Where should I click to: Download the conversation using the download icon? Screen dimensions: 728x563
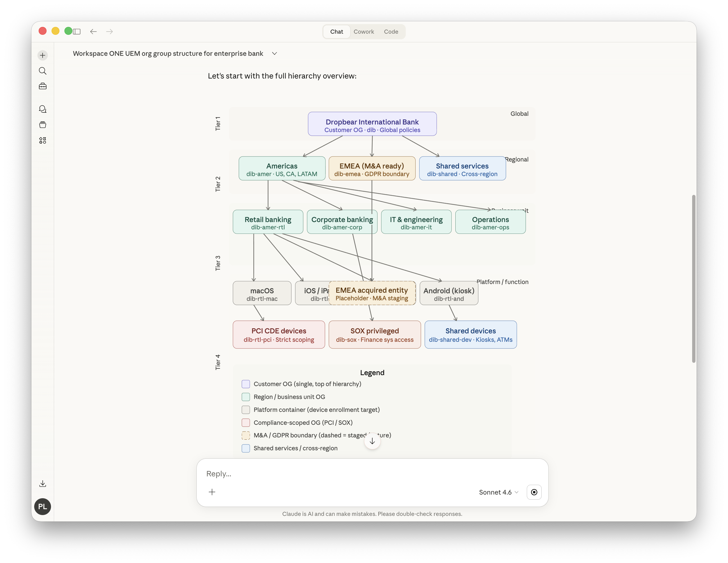[x=43, y=484]
